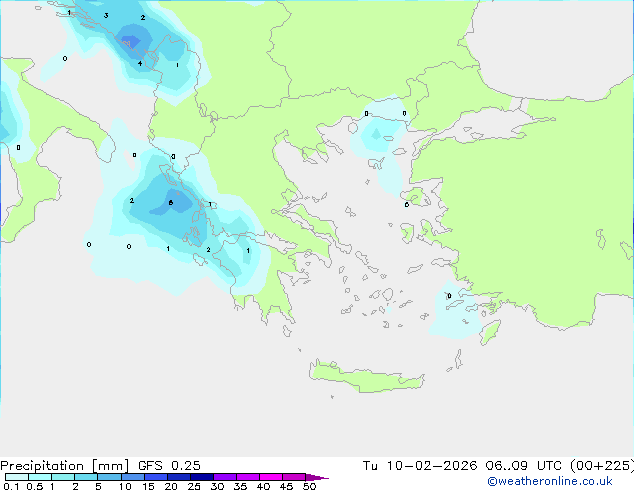
Task: Click the '(00+225)' forecast offset text
Action: [602, 466]
